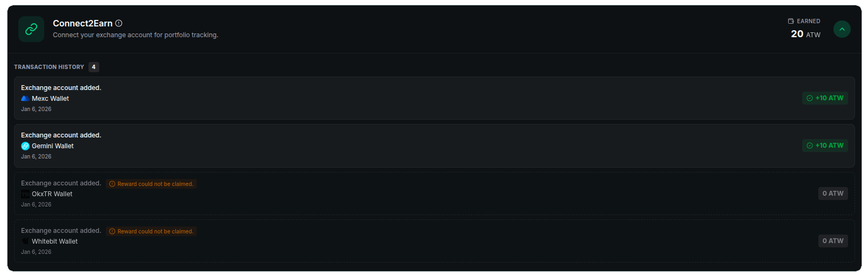The height and width of the screenshot is (276, 868).
Task: Click the green Connect2Earn chain link icon
Action: [31, 29]
